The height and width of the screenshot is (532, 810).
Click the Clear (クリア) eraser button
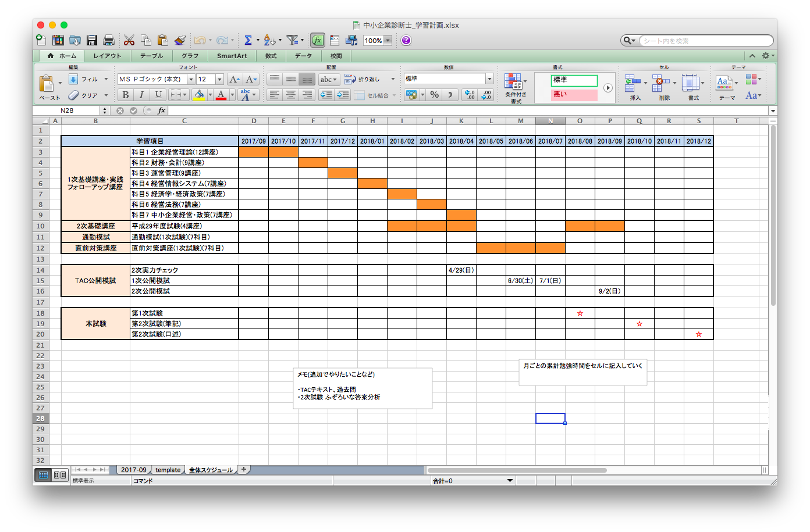tap(83, 95)
